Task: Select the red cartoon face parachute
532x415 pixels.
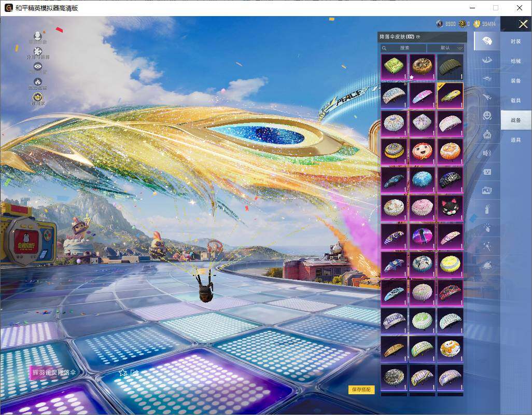Action: tap(422, 151)
